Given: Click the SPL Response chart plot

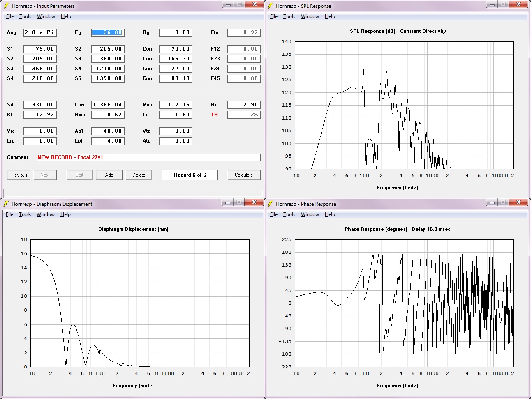Looking at the screenshot, I should [404, 105].
